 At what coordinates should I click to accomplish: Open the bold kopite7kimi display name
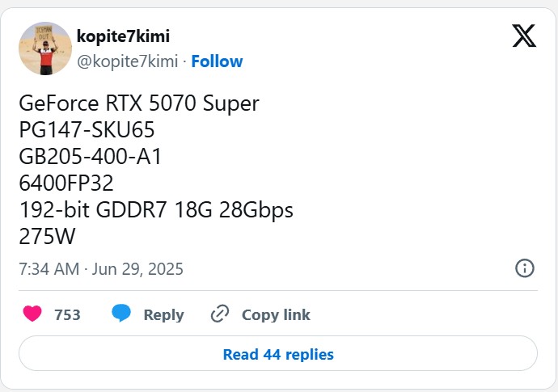point(123,36)
